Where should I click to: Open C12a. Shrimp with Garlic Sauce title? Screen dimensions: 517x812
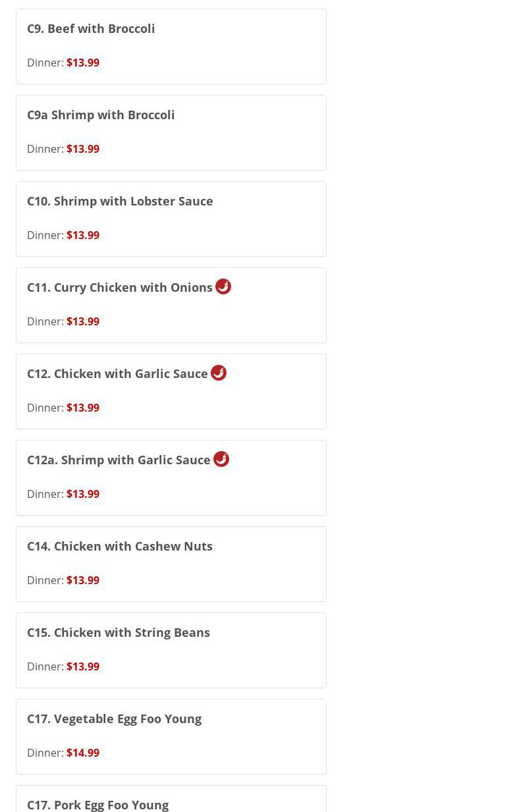(x=119, y=460)
